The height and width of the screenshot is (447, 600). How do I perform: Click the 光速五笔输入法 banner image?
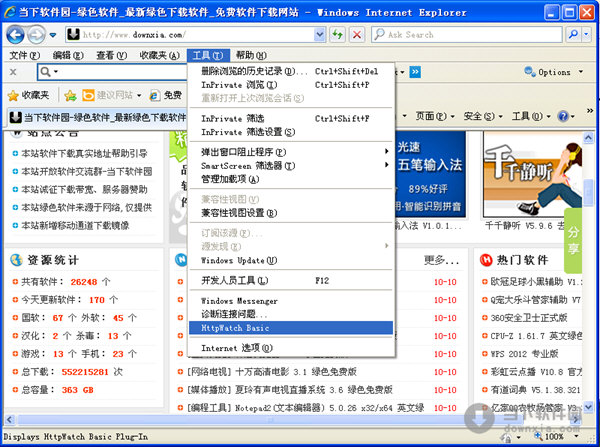(430, 174)
